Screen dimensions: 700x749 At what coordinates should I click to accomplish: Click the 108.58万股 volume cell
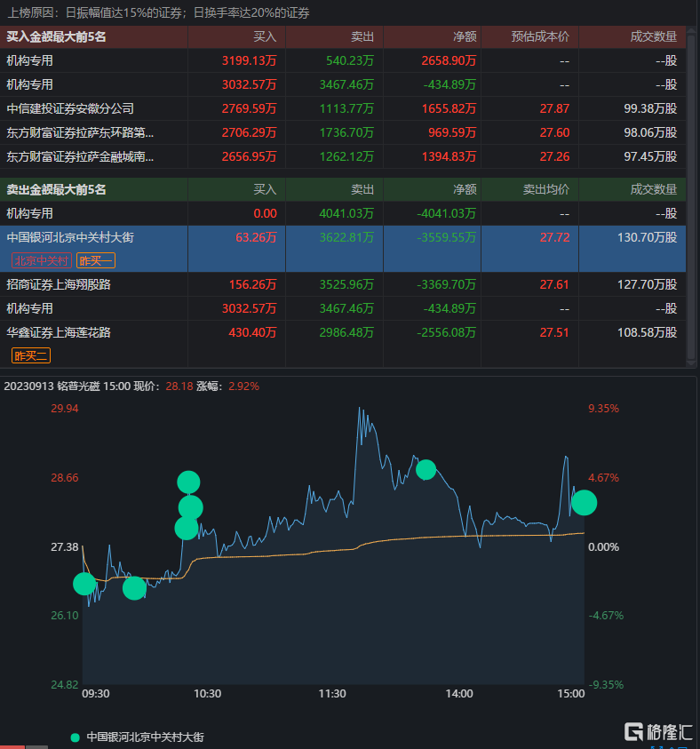pos(647,332)
